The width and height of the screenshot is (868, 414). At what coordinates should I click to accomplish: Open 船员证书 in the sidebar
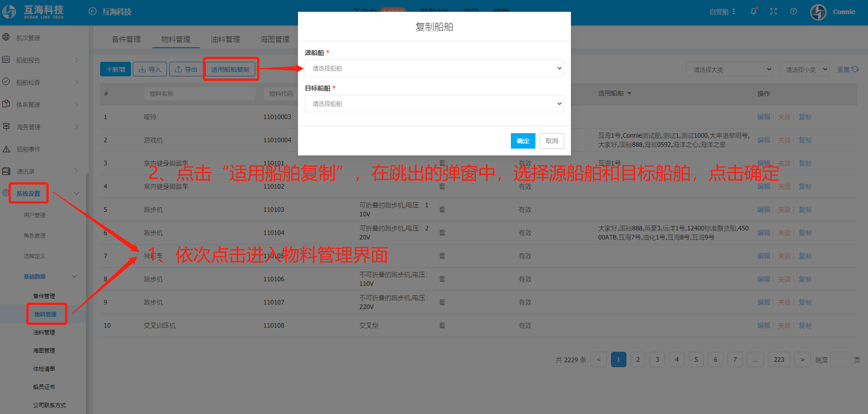(x=44, y=387)
